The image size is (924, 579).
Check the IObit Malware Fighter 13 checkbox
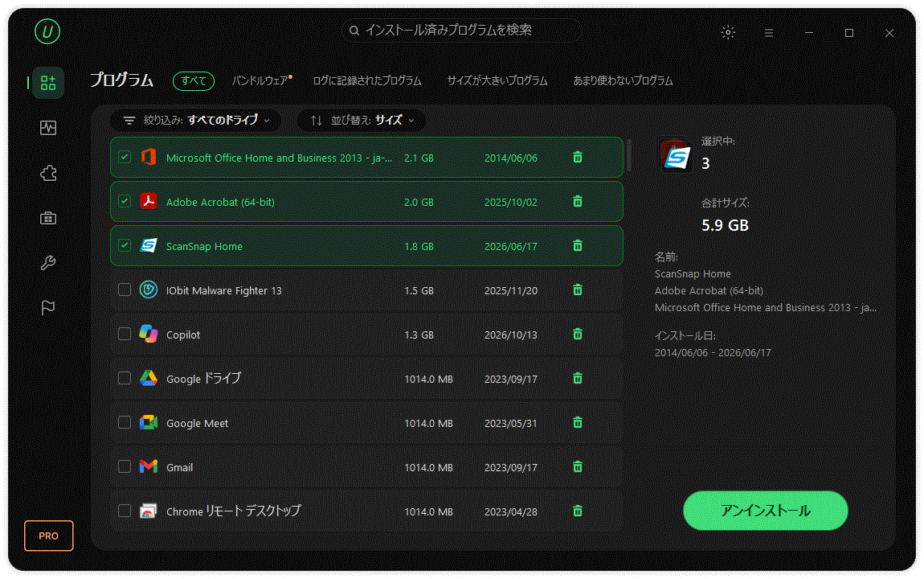(x=125, y=289)
